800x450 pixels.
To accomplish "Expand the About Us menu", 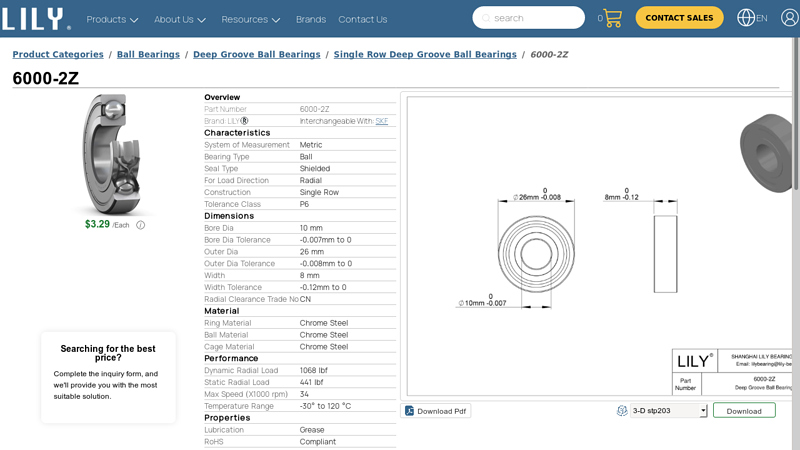I will [180, 19].
